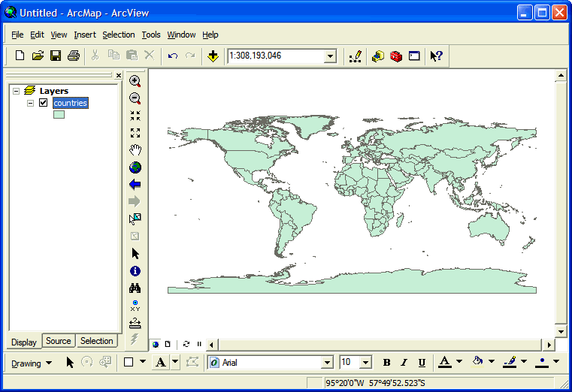This screenshot has height=392, width=572.
Task: Click the countries layer green symbol swatch
Action: point(59,115)
